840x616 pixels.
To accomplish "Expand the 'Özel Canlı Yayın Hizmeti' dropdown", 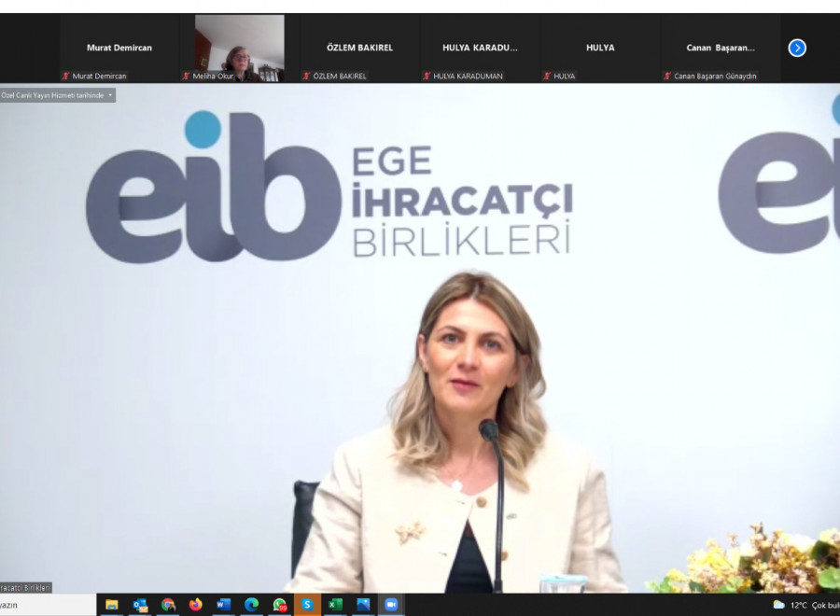I will pyautogui.click(x=110, y=95).
